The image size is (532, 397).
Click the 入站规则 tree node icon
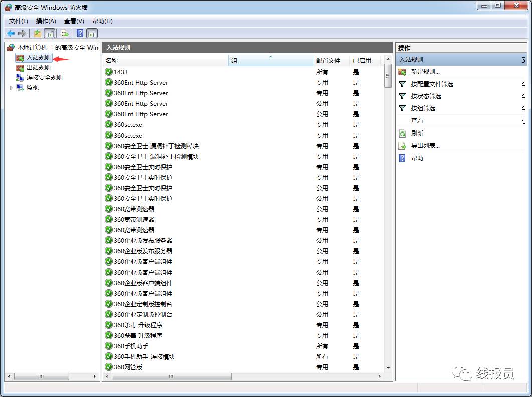tap(20, 58)
